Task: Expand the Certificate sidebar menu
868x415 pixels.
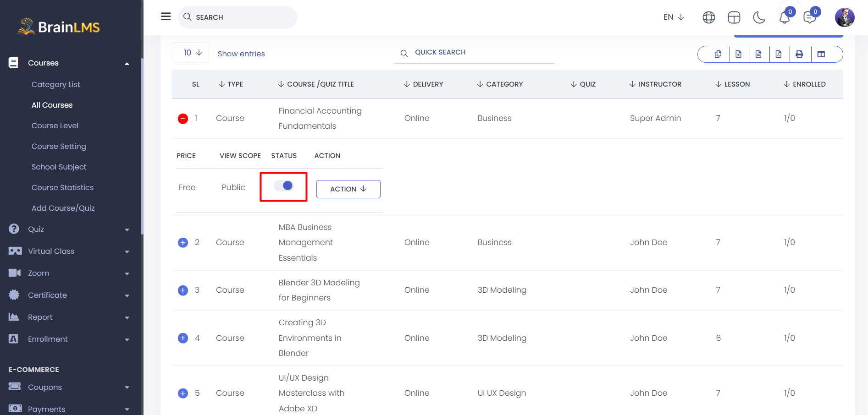Action: (69, 295)
